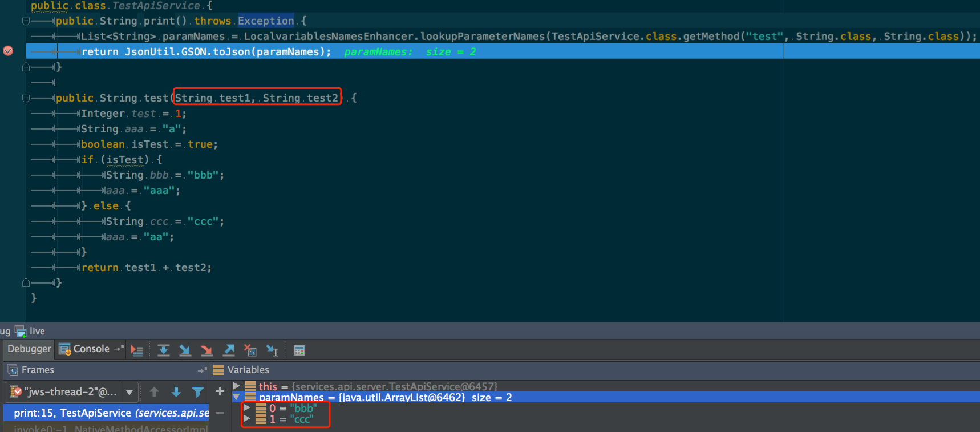Select the print:15 TestApiService stack frame
The image size is (980, 432).
coord(108,413)
